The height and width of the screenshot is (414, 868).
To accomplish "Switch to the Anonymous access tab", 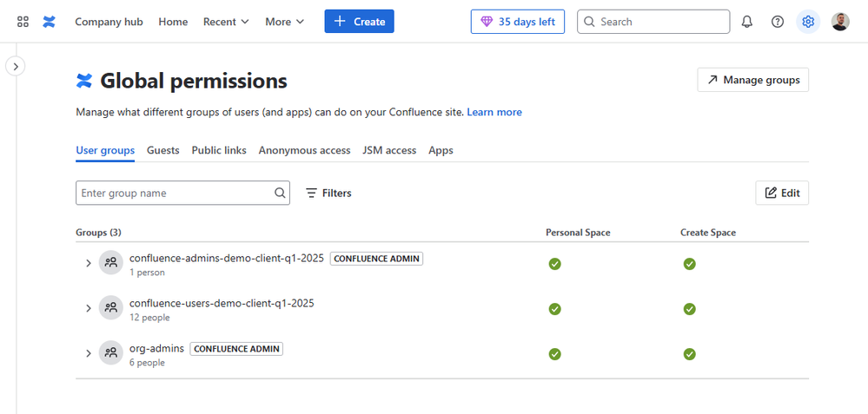I will [x=304, y=150].
